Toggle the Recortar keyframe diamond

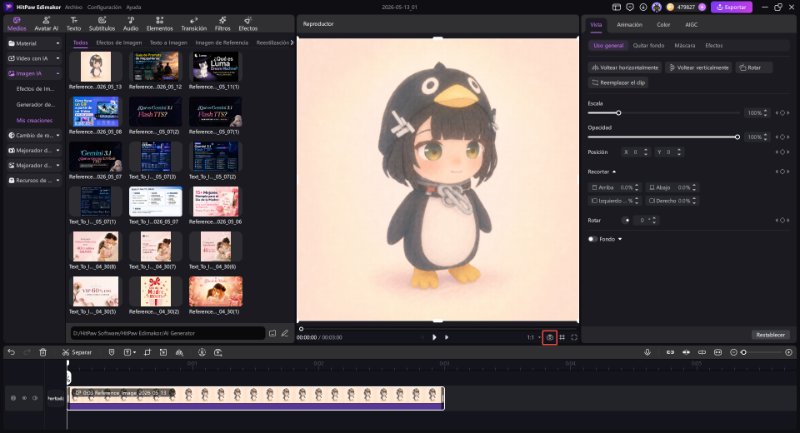pos(783,172)
